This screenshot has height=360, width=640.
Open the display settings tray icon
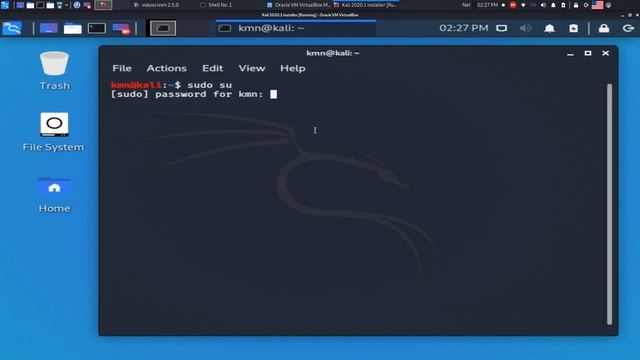502,28
